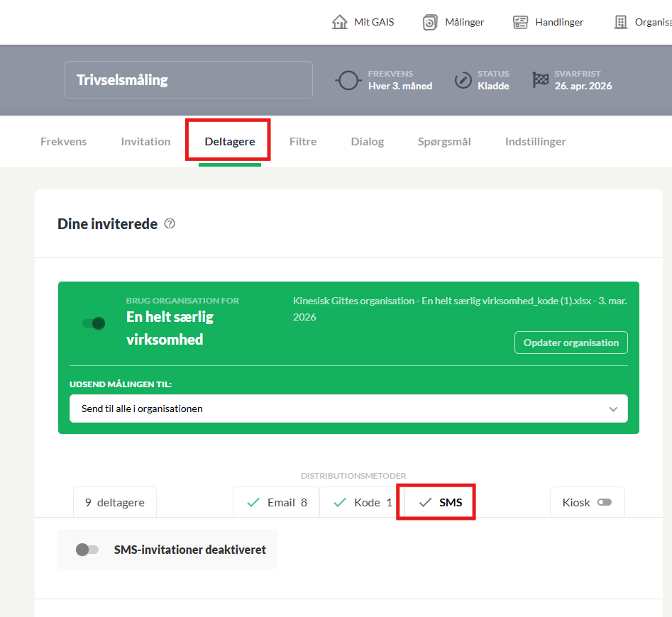Go to the Dialog tab
The width and height of the screenshot is (672, 617).
click(368, 142)
